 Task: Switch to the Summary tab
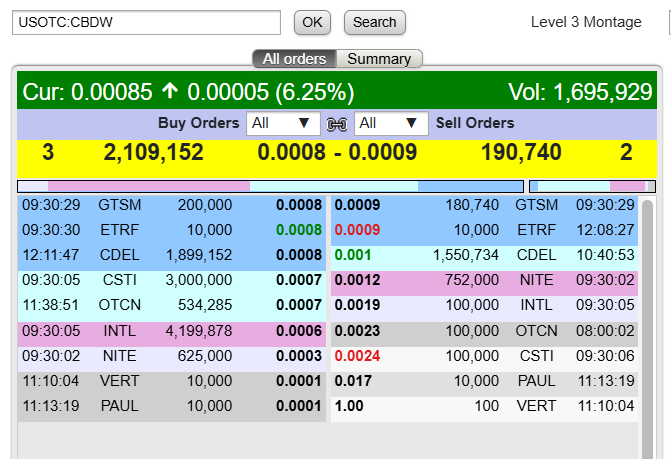point(379,59)
